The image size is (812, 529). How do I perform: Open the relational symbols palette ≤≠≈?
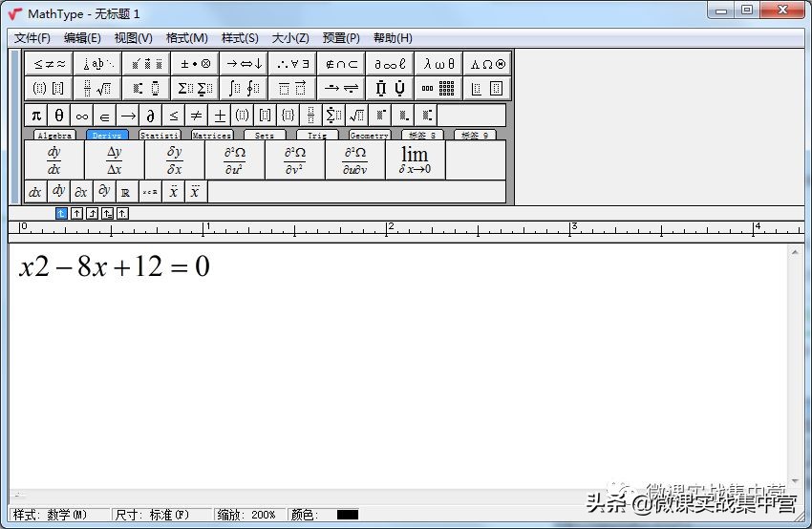[x=49, y=64]
